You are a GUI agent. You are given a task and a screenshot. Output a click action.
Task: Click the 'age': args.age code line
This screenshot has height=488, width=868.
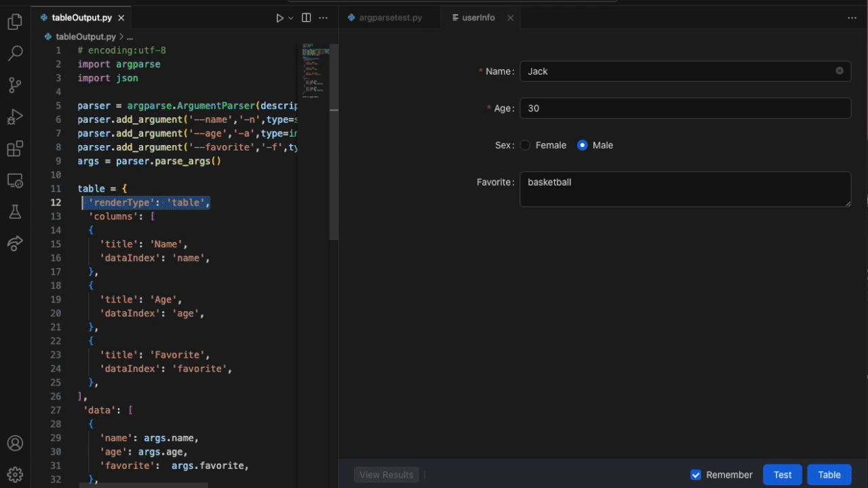(144, 451)
